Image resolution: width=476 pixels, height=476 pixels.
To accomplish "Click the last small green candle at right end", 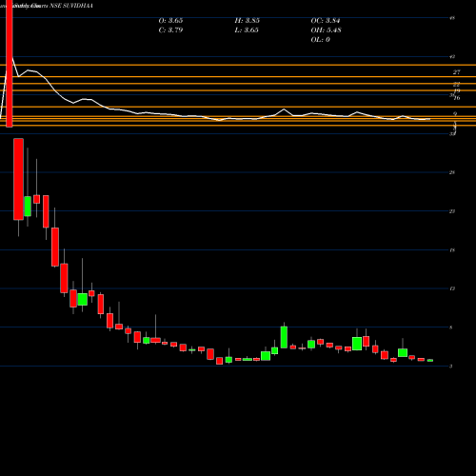I will pyautogui.click(x=430, y=360).
